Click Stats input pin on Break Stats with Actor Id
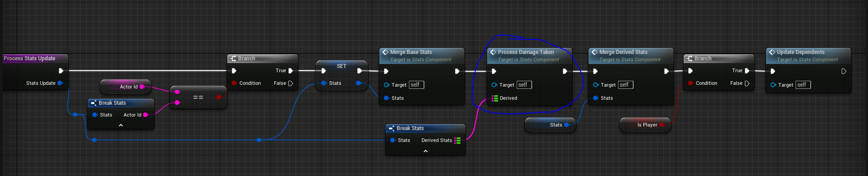Image resolution: width=868 pixels, height=176 pixels. tap(95, 115)
